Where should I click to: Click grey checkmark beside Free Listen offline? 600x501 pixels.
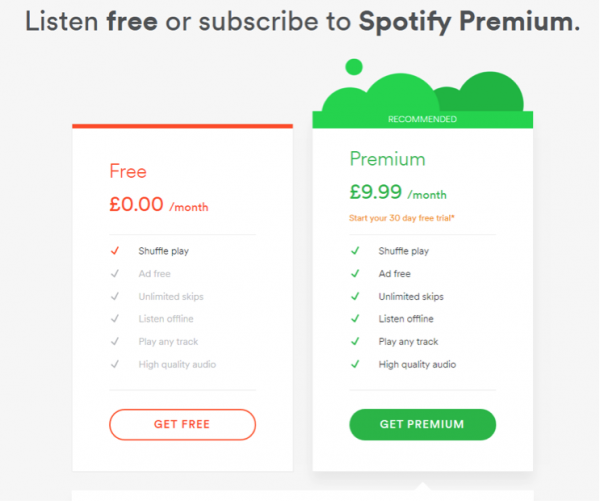click(x=115, y=319)
